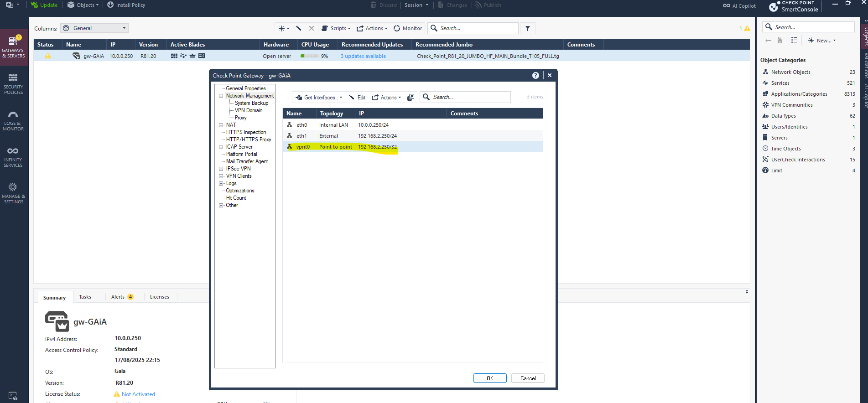Open the 3 updates available link
Viewport: 868px width, 403px height.
click(363, 56)
